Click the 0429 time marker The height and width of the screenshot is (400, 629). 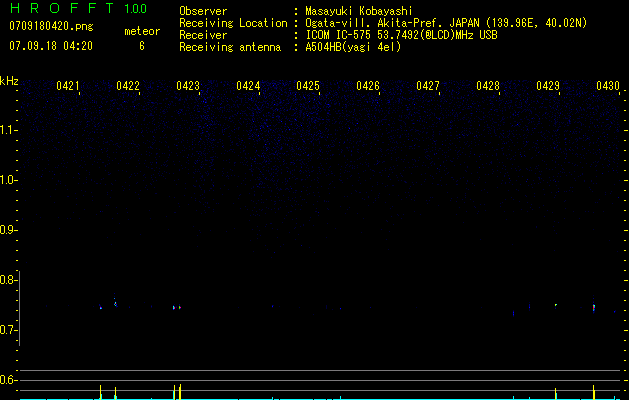pos(548,86)
